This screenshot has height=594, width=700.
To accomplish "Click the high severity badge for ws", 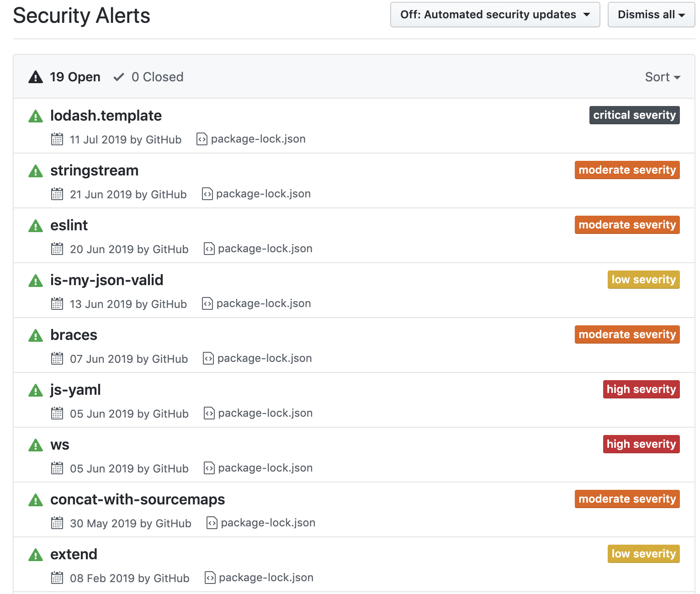I will coord(641,444).
